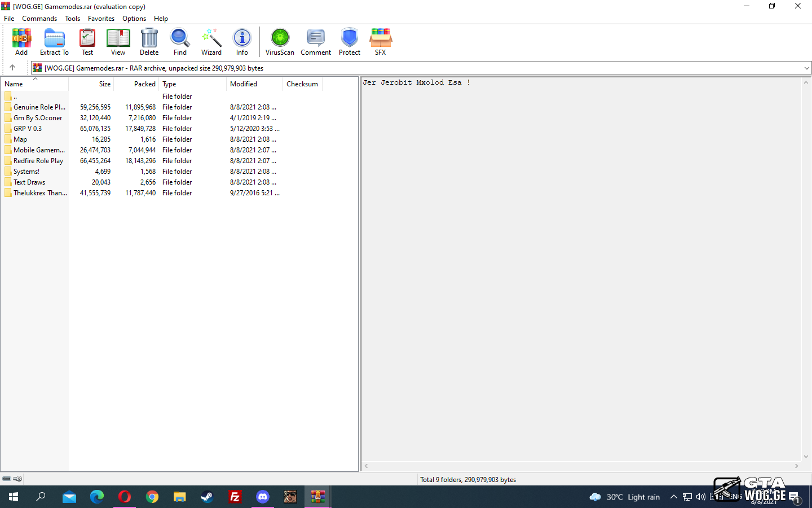The width and height of the screenshot is (812, 508).
Task: Click the VirusScan toolbar icon
Action: 280,42
